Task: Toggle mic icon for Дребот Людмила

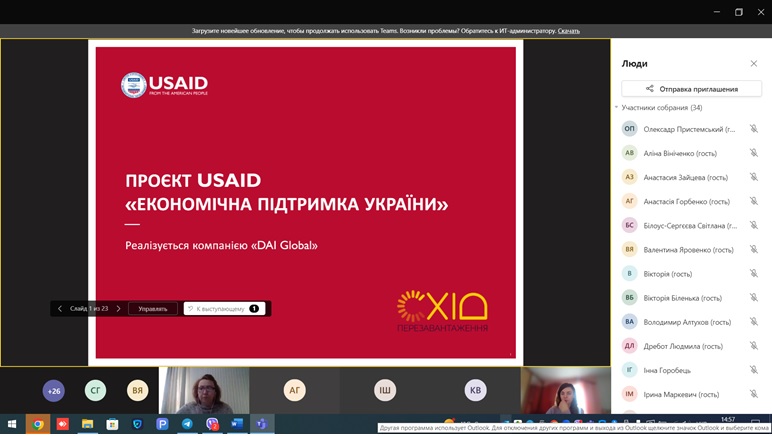Action: pyautogui.click(x=754, y=346)
